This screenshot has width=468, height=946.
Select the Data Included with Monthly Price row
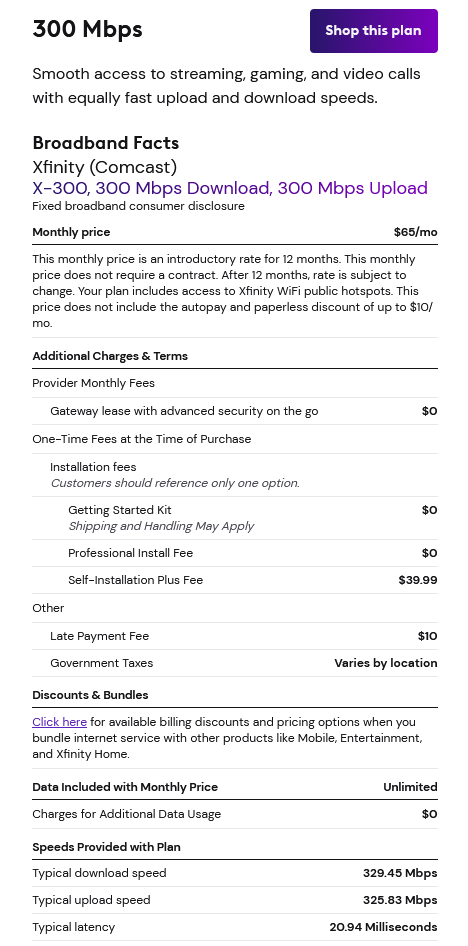pyautogui.click(x=235, y=787)
